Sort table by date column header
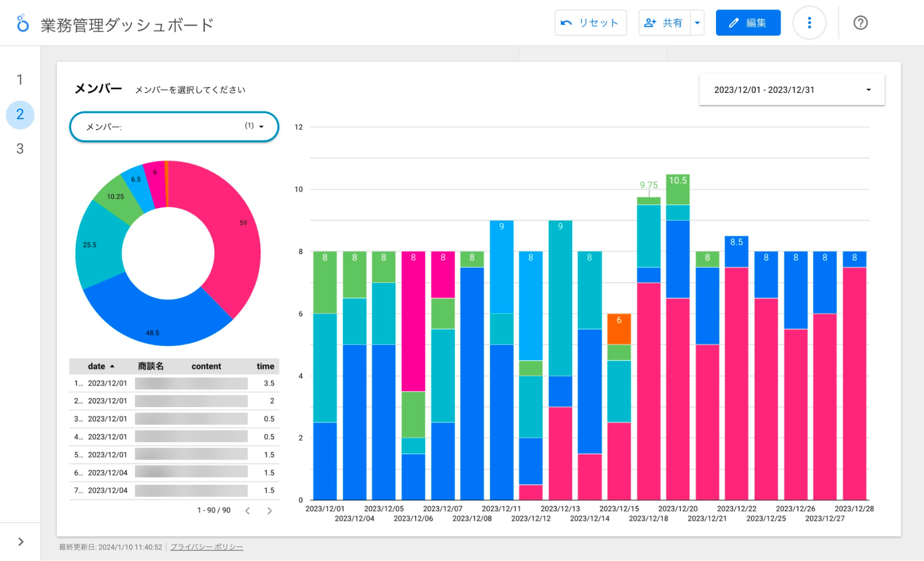 [x=97, y=366]
